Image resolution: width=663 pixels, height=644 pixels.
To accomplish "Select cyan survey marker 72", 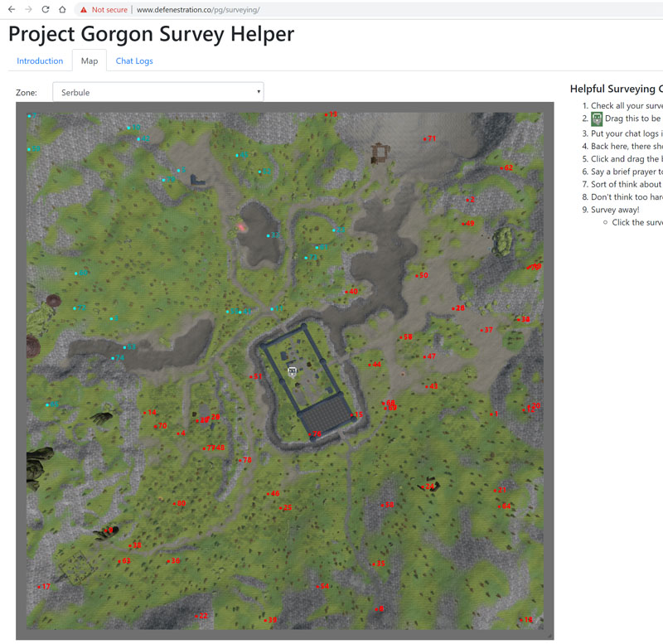I will coord(79,307).
